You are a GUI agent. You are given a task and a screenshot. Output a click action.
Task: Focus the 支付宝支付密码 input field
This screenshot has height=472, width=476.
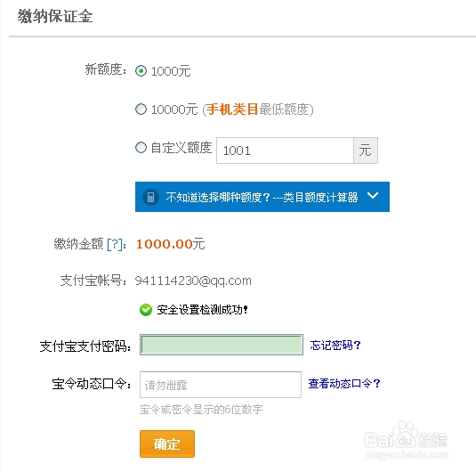[222, 345]
